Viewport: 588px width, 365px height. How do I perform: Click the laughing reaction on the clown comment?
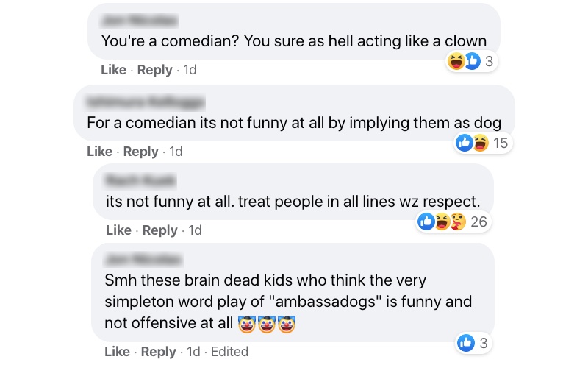click(456, 63)
